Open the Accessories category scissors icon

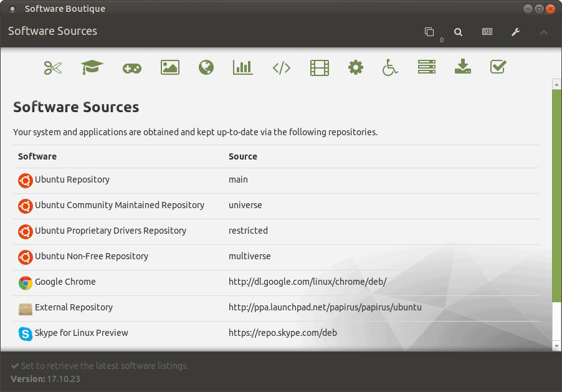pyautogui.click(x=53, y=67)
